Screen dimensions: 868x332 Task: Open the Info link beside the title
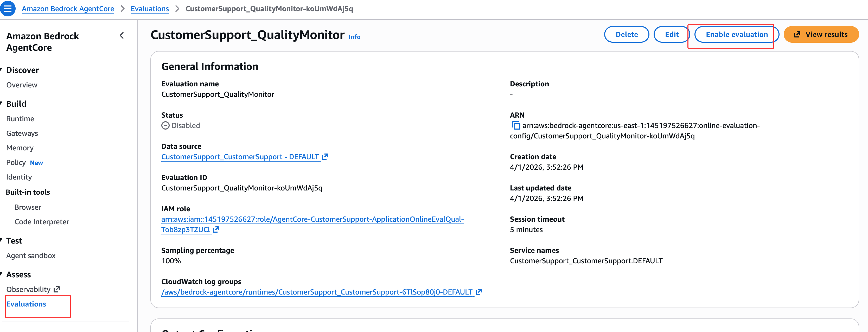coord(354,37)
